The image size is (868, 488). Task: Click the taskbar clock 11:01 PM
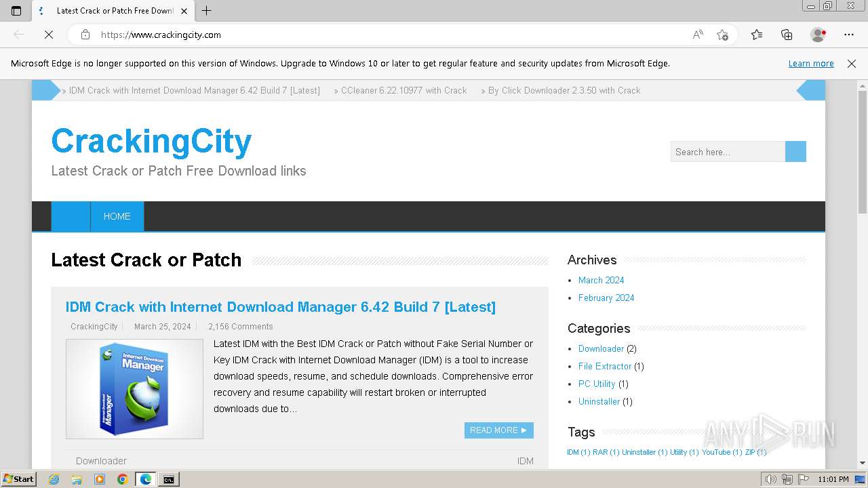pyautogui.click(x=833, y=479)
